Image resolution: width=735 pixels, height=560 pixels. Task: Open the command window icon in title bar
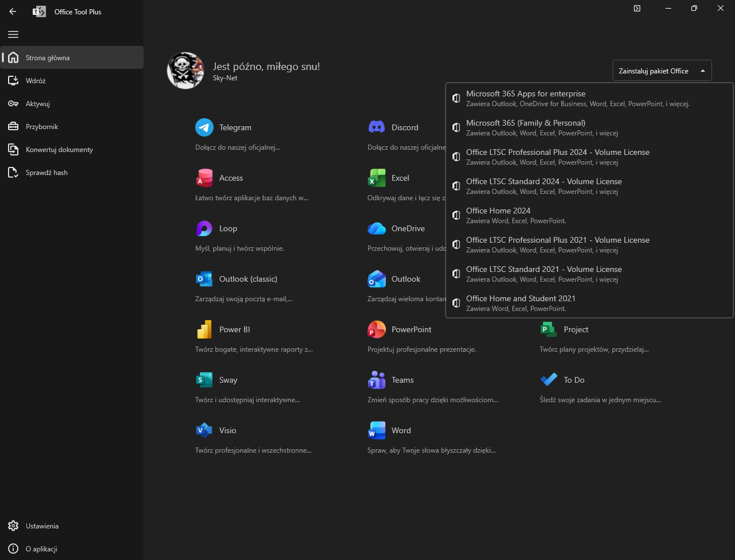click(637, 8)
